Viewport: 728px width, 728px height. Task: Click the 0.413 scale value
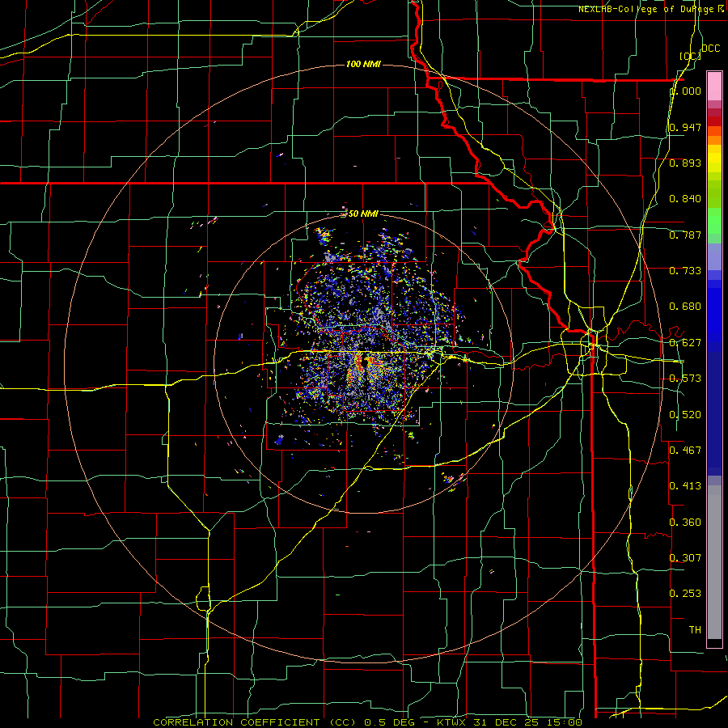pos(685,486)
